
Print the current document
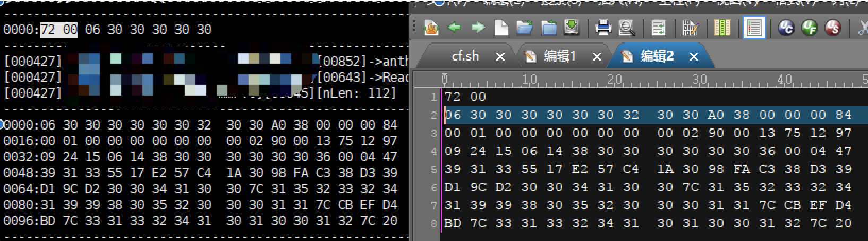603,27
